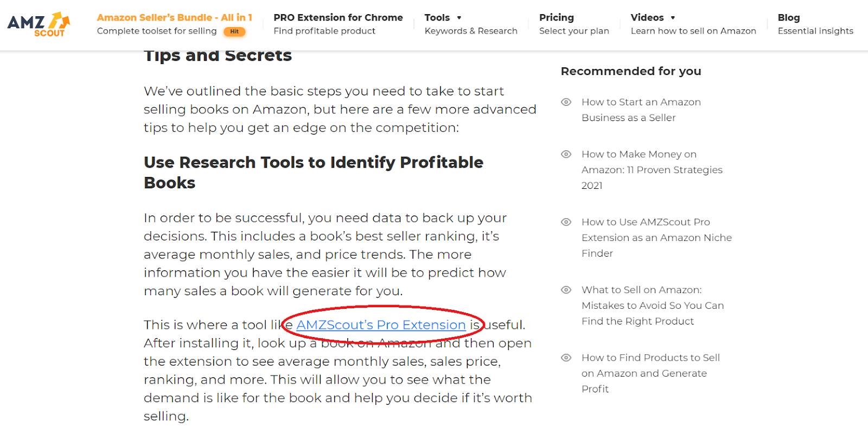Open How to Start an Amazon Business article
Image resolution: width=868 pixels, height=432 pixels.
coord(641,110)
